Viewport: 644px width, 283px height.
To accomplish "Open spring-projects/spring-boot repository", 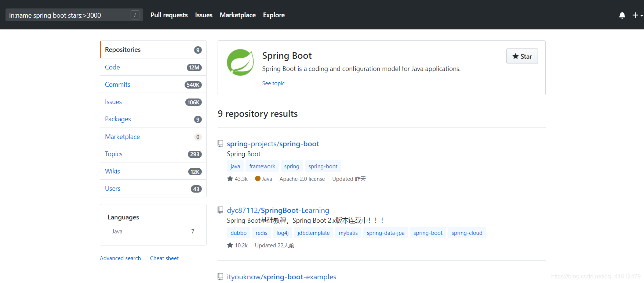I will (273, 144).
